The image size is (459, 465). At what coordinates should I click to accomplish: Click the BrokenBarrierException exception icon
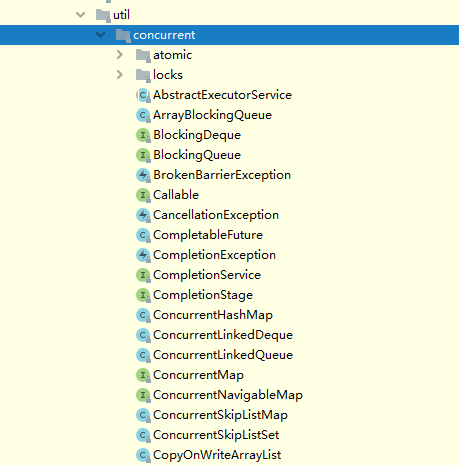click(x=143, y=175)
